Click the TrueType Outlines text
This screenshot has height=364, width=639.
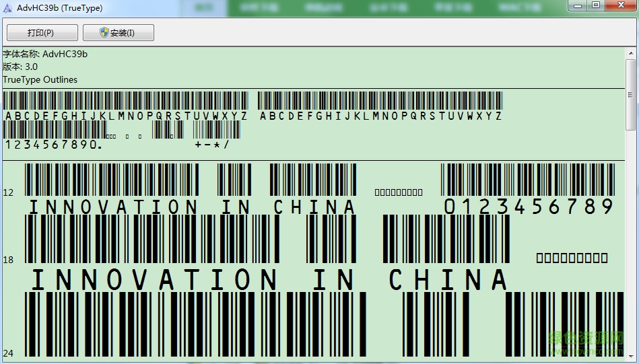click(x=40, y=79)
